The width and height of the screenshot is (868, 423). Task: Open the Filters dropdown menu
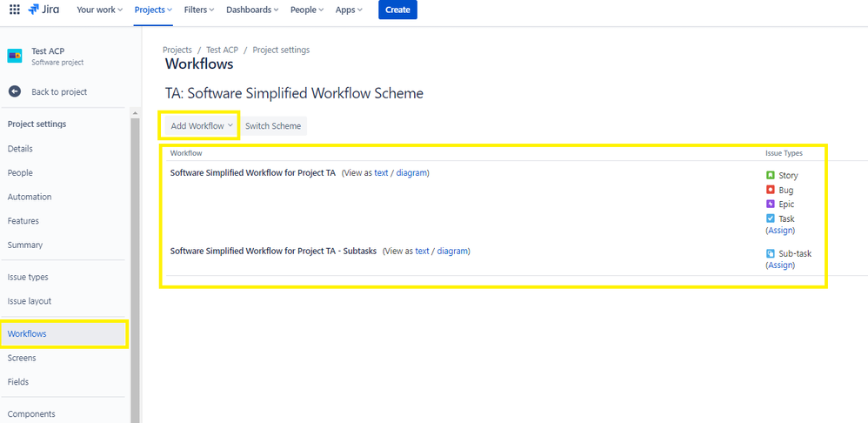(199, 10)
